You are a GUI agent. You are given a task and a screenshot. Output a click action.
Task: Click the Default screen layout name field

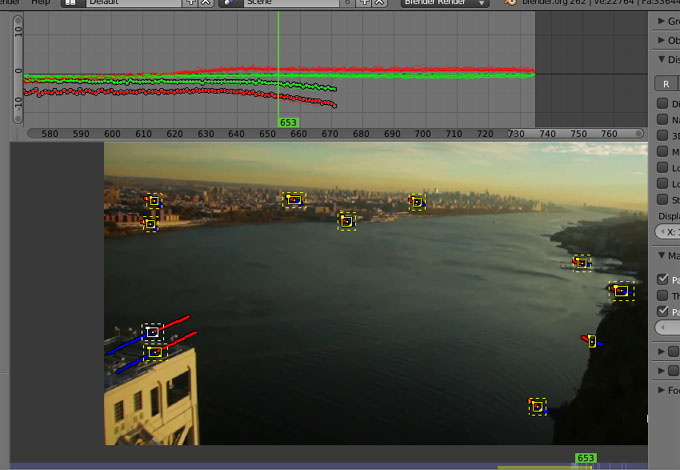[134, 3]
